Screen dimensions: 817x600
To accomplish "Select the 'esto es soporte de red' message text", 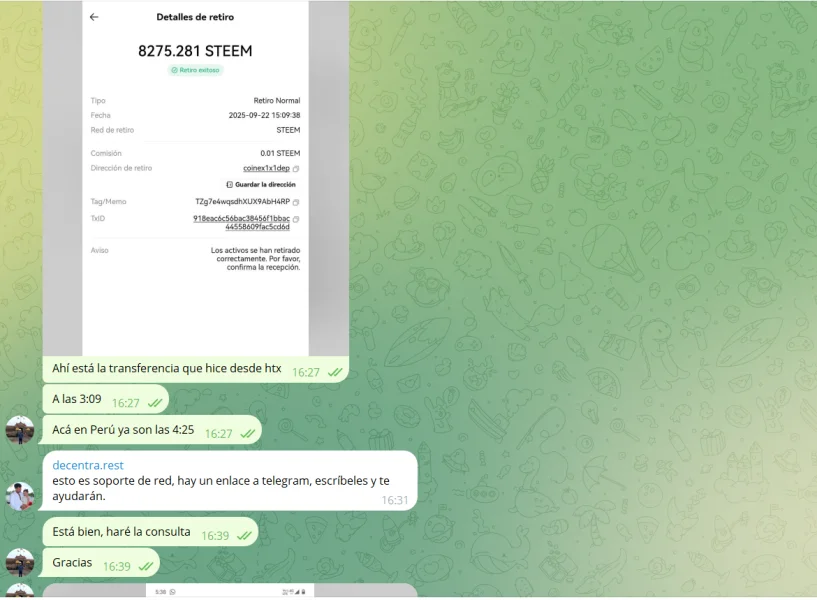I will coord(221,488).
